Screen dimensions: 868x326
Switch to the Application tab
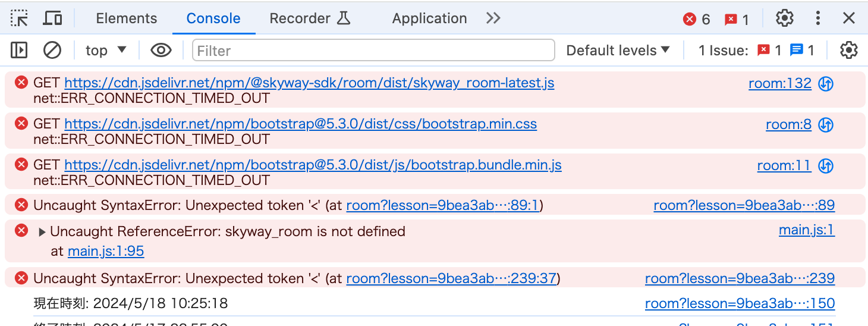(x=429, y=18)
